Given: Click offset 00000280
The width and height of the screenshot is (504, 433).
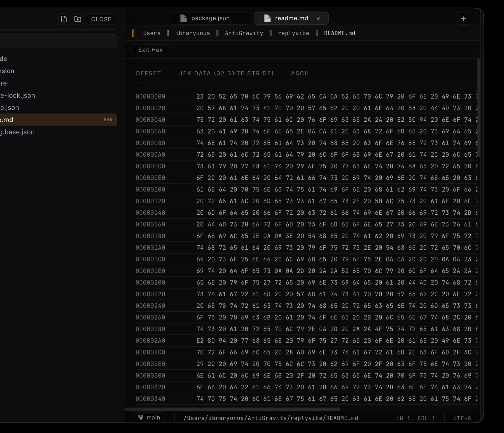Looking at the screenshot, I should [150, 329].
